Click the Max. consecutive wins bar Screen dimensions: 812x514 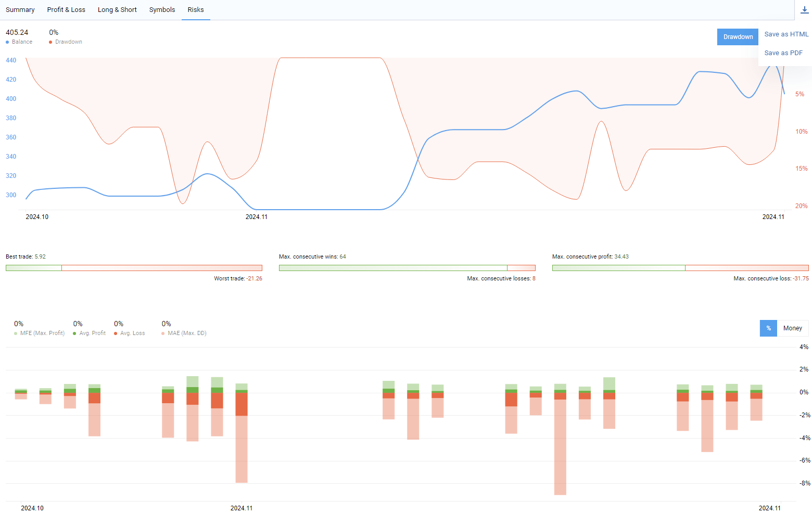pos(407,268)
